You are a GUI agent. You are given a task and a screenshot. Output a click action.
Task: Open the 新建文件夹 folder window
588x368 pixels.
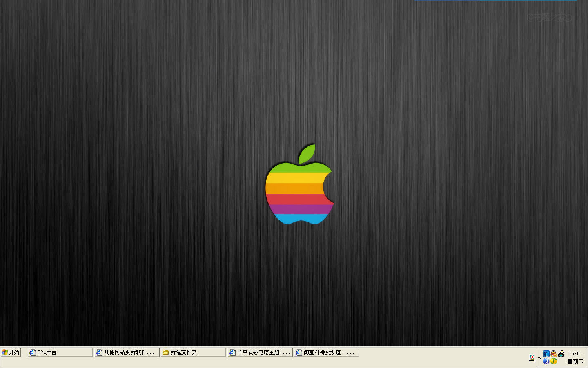[193, 352]
